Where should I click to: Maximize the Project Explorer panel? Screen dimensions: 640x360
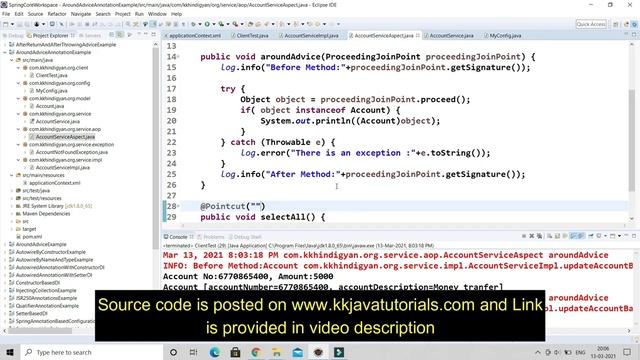coord(153,34)
